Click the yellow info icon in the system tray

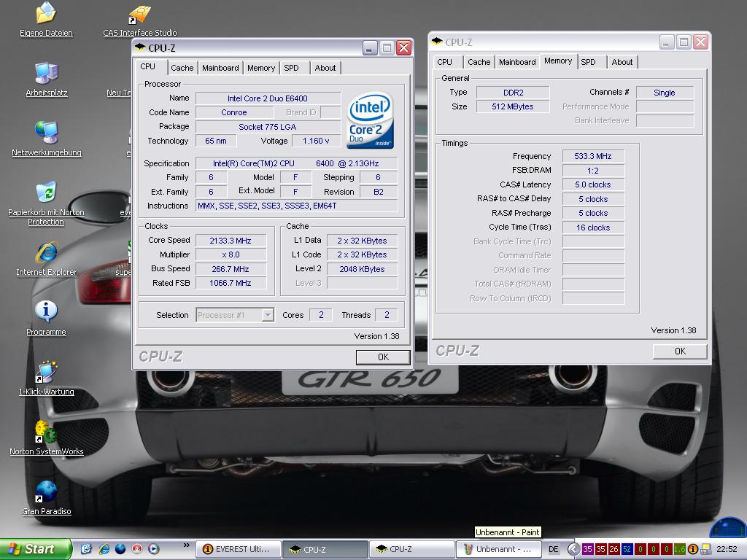coord(693,549)
